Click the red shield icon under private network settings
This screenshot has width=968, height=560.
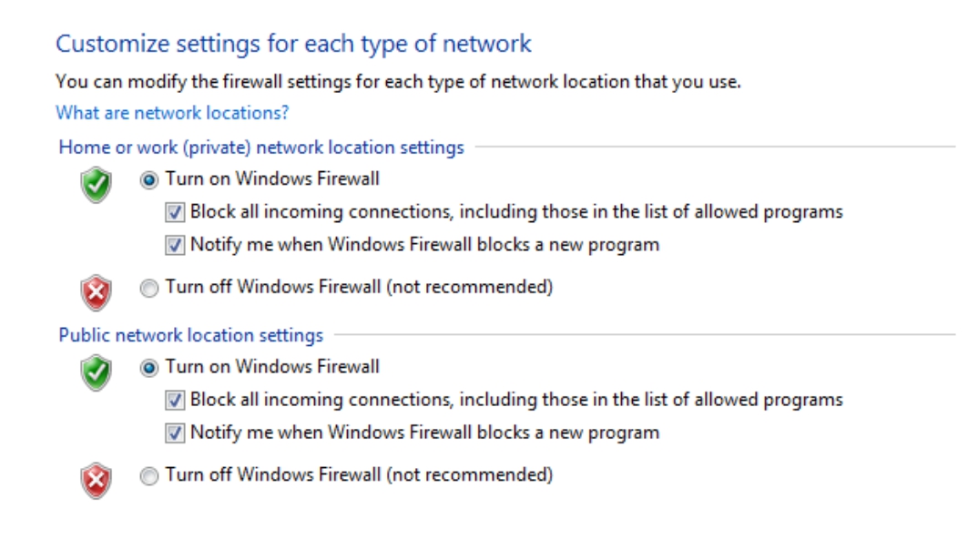point(97,293)
